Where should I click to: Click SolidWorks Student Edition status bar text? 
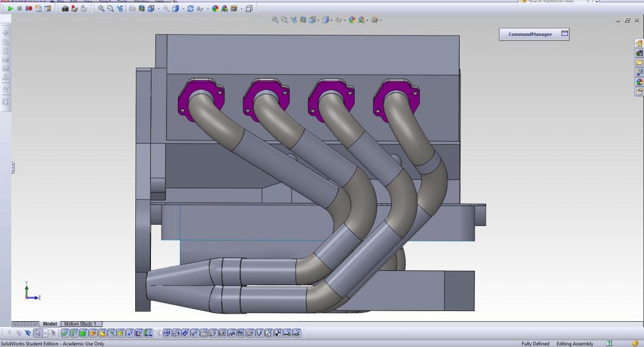coord(52,344)
